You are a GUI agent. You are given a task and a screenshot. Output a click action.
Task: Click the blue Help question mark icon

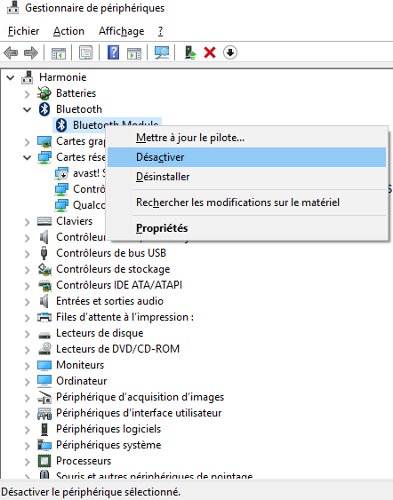coord(113,53)
